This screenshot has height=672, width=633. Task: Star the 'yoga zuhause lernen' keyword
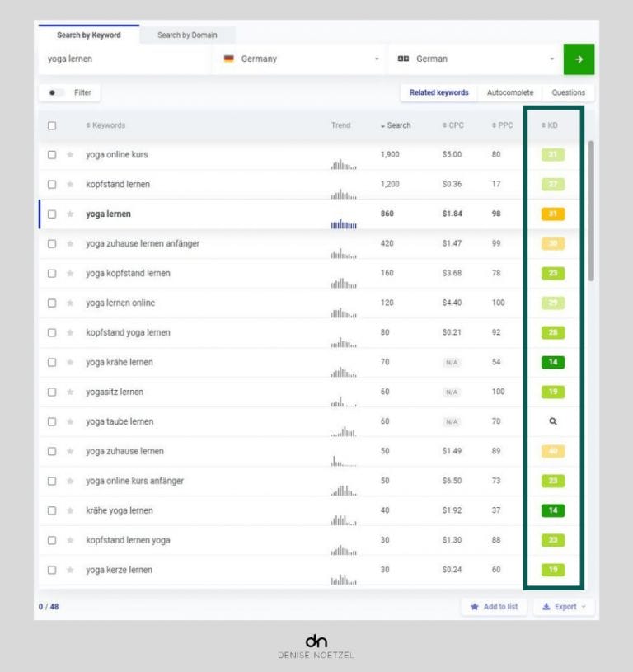[x=70, y=451]
